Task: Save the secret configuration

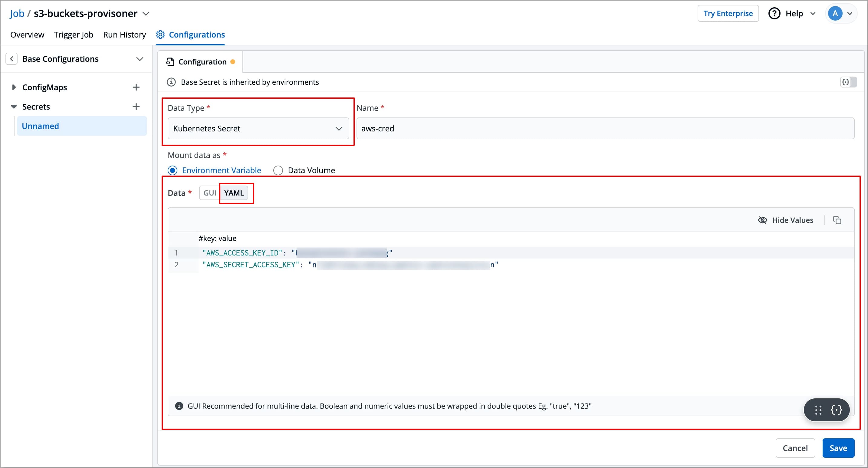Action: pyautogui.click(x=838, y=448)
